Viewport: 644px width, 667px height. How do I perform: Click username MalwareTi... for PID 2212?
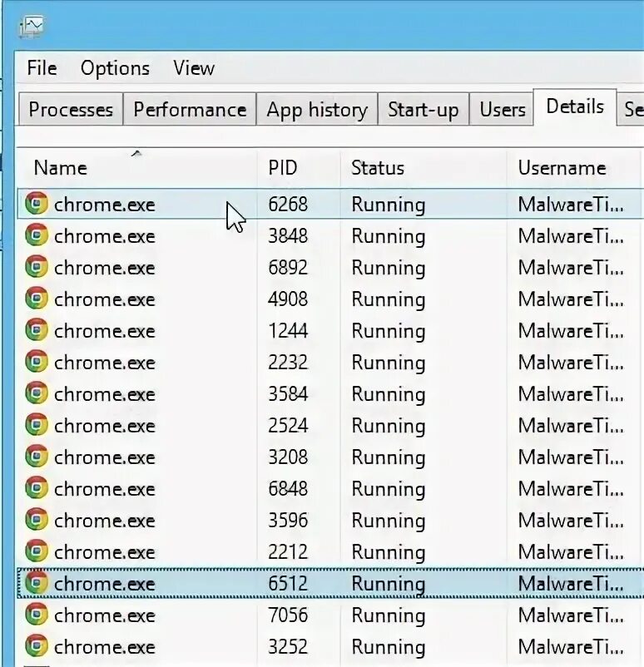click(x=571, y=551)
